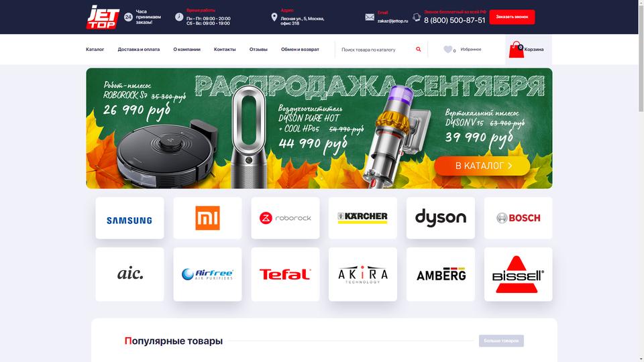Go to Доставка и оплата page
644x362 pixels.
tap(139, 49)
